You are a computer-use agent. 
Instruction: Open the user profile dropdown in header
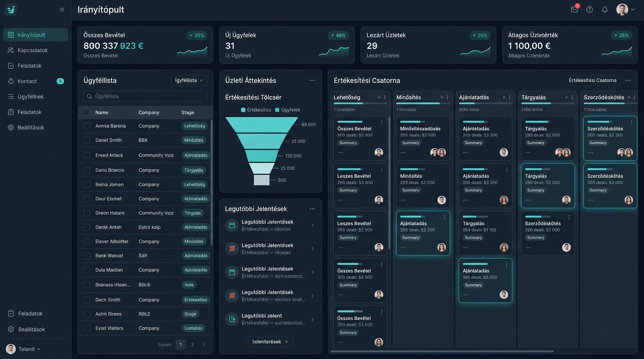(x=626, y=9)
